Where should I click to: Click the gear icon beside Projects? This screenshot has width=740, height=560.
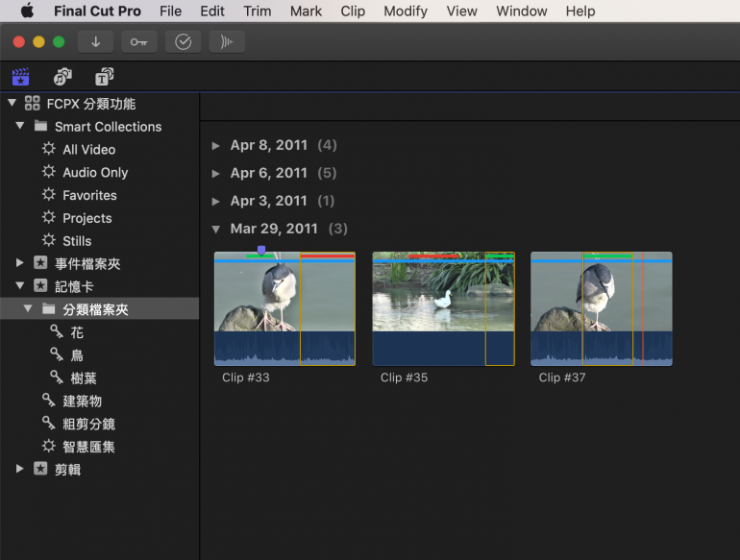pos(49,217)
